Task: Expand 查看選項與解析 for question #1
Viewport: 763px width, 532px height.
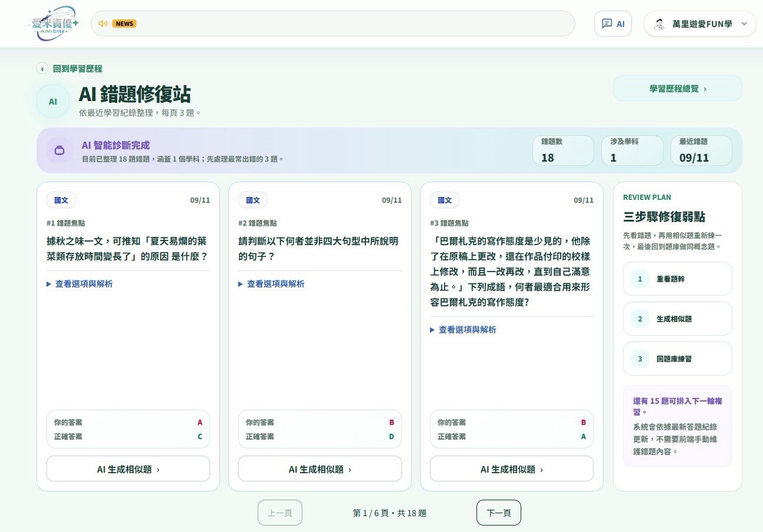Action: coord(79,284)
